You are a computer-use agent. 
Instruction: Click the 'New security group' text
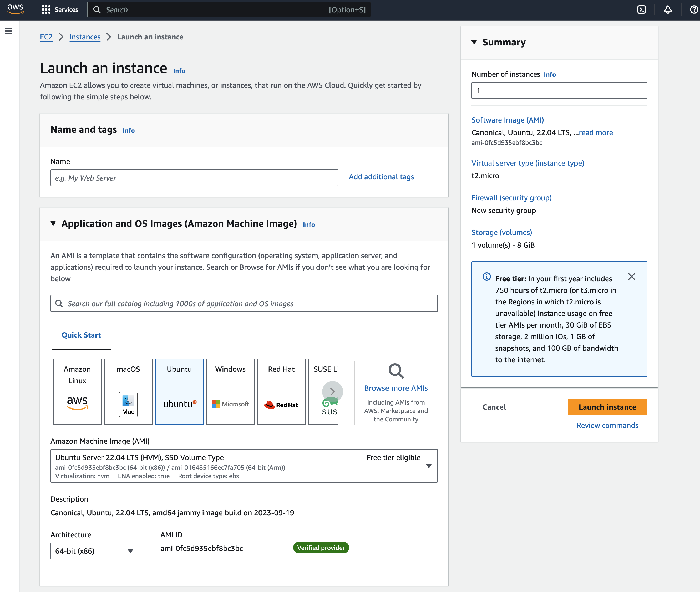pyautogui.click(x=504, y=210)
